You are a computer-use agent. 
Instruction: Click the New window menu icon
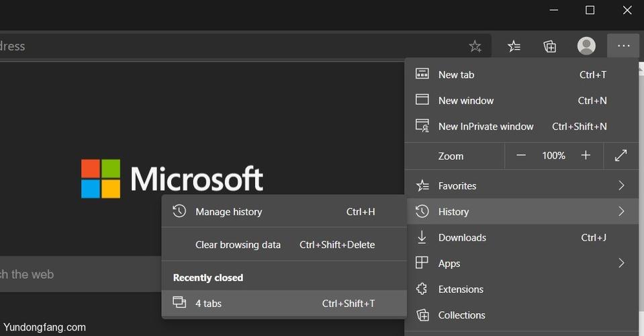pyautogui.click(x=422, y=100)
